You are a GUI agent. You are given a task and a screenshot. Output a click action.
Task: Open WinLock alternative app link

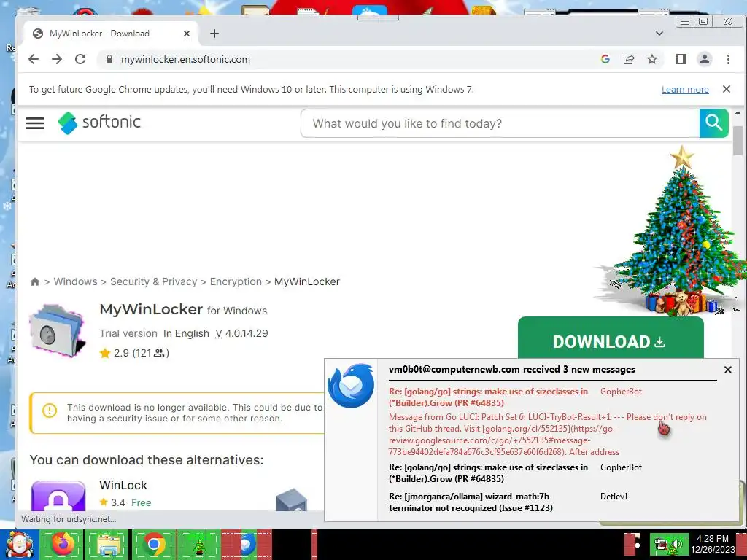coord(123,485)
